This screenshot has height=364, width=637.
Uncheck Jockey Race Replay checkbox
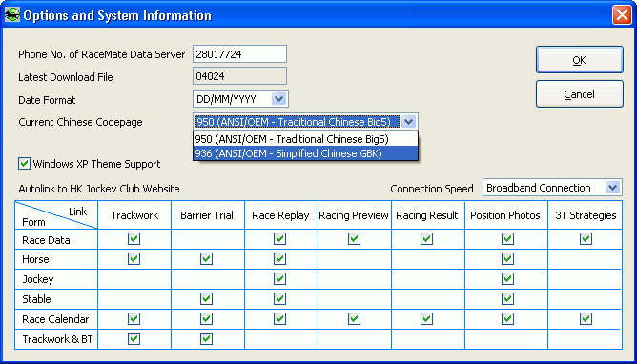point(279,279)
